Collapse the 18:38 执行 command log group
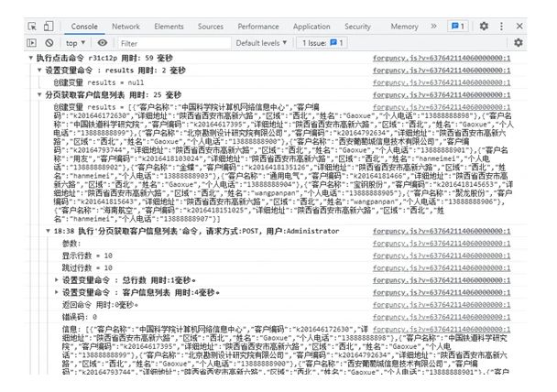Screen dimensions: 557x392 [49, 231]
